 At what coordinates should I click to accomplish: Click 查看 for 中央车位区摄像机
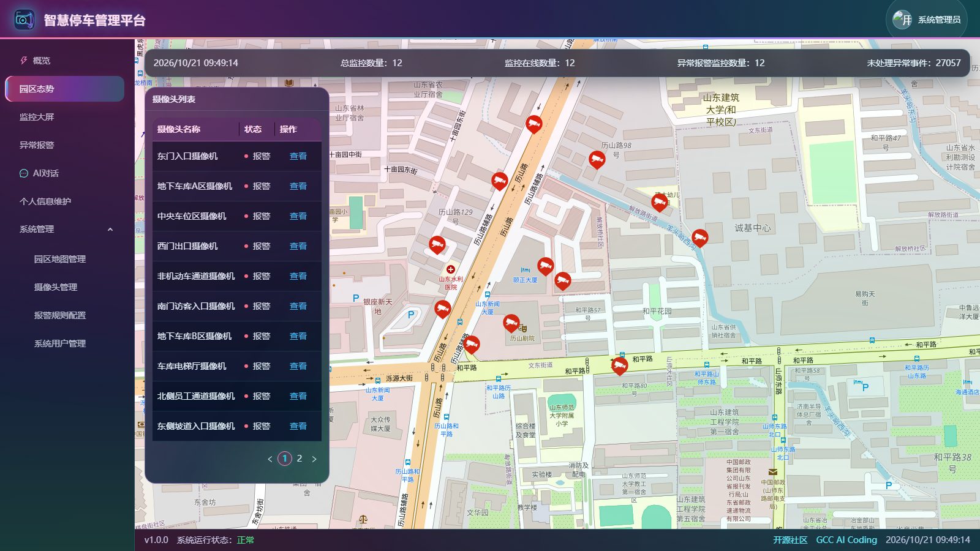(x=298, y=216)
